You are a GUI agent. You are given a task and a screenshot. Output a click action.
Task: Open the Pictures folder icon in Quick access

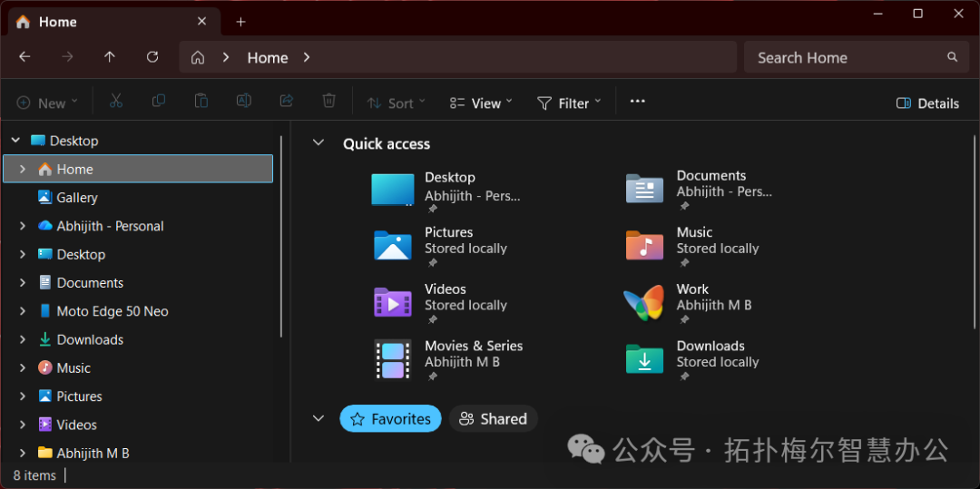(393, 246)
